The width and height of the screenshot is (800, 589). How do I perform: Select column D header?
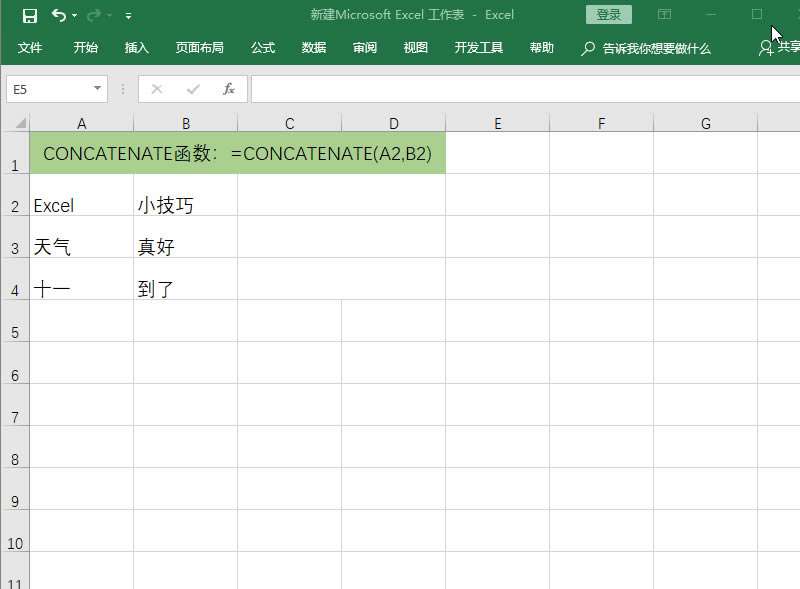[394, 124]
